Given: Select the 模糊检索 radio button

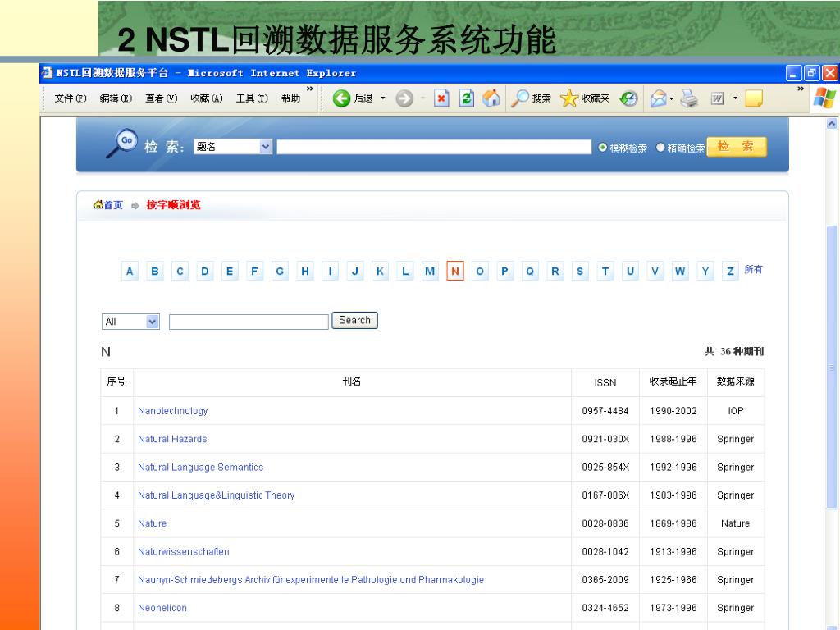Looking at the screenshot, I should click(603, 148).
